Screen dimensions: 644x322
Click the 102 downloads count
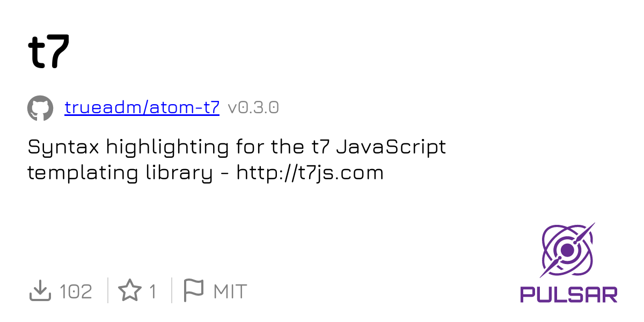coord(76,291)
